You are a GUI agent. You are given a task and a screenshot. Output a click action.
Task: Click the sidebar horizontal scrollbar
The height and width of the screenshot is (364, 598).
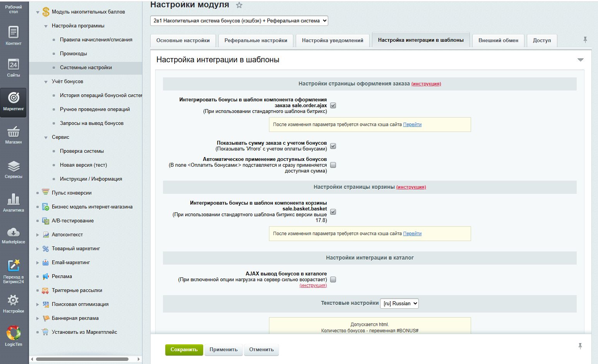[x=82, y=359]
